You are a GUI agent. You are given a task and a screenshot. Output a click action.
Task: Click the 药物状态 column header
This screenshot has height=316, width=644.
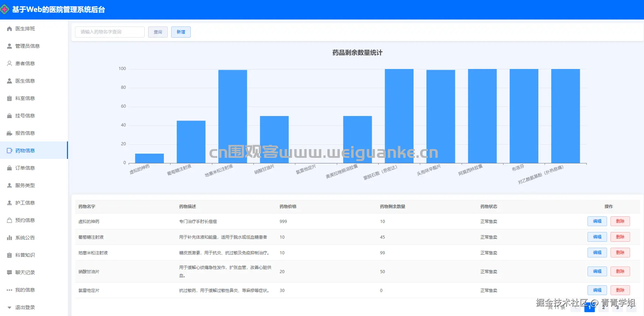[489, 207]
